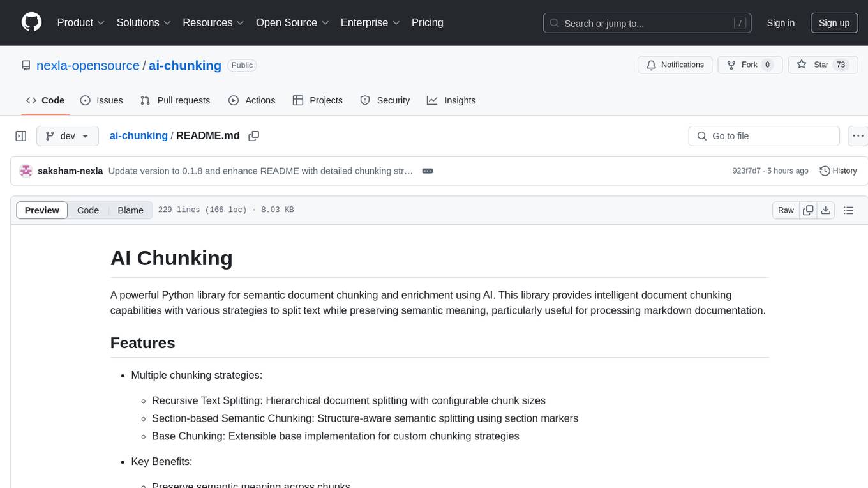The width and height of the screenshot is (868, 488).
Task: Focus the Search or jump to field
Action: coord(646,23)
